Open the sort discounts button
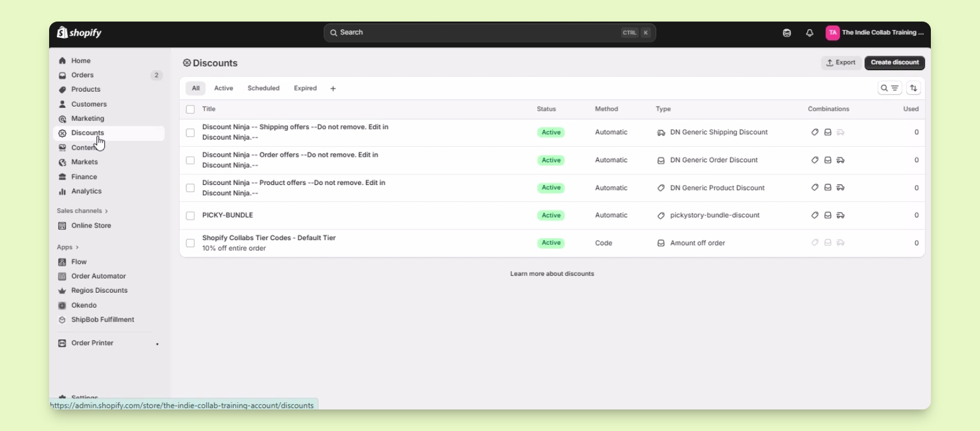The image size is (980, 431). coord(914,88)
